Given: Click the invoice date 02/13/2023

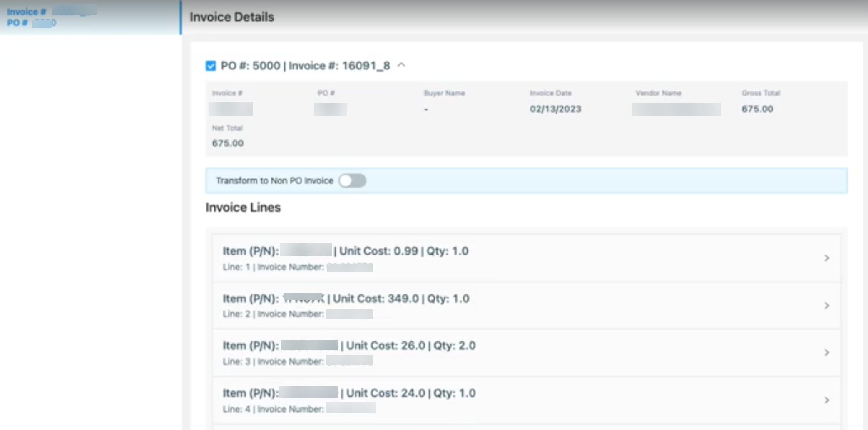Looking at the screenshot, I should [x=555, y=109].
